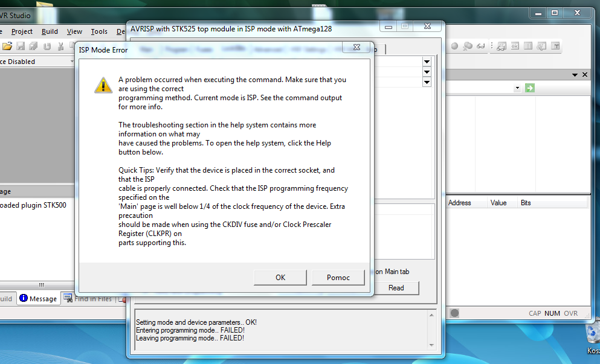Expand the Trace Disabled dropdown
The width and height of the screenshot is (600, 364).
pos(72,61)
